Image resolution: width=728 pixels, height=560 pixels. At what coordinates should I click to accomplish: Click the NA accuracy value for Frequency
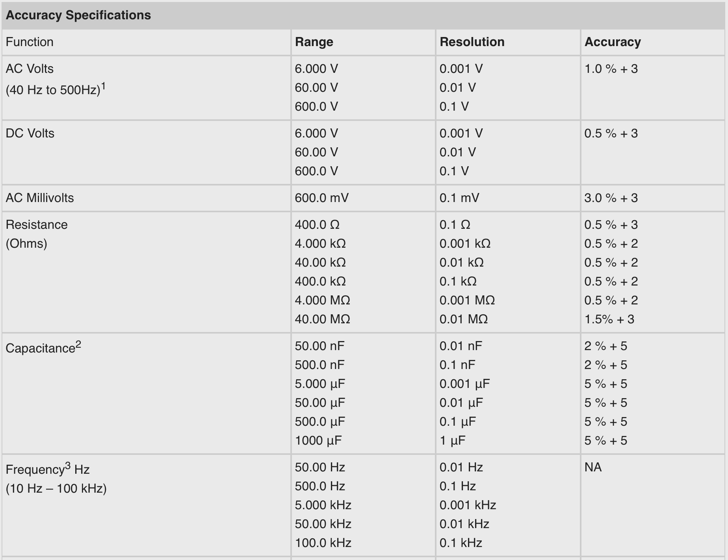point(593,467)
